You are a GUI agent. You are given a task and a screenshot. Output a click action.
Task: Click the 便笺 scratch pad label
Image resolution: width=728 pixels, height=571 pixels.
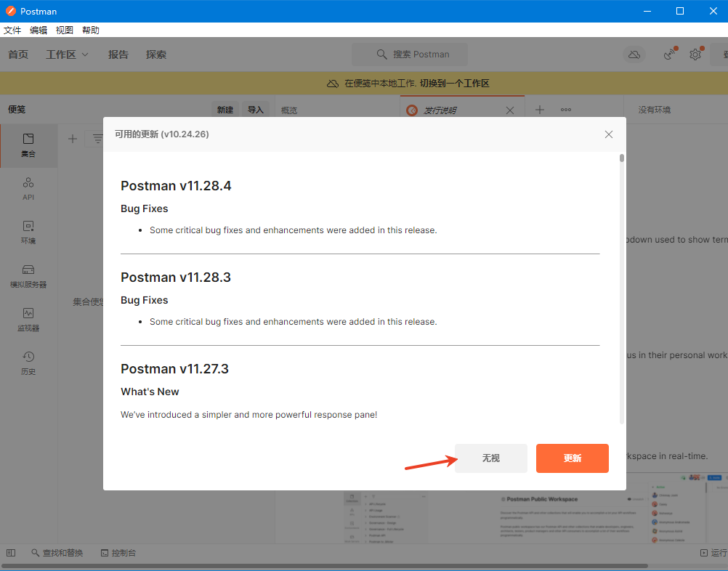point(17,110)
